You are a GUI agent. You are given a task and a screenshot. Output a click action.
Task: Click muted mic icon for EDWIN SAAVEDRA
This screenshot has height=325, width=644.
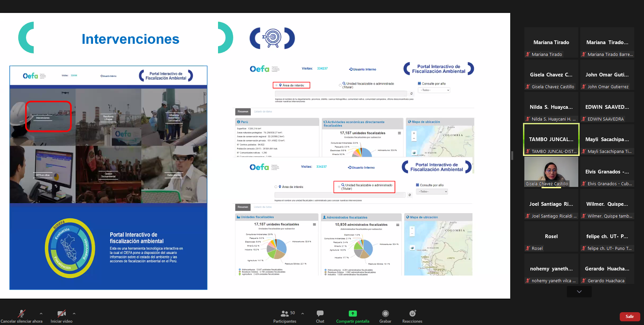coord(584,119)
